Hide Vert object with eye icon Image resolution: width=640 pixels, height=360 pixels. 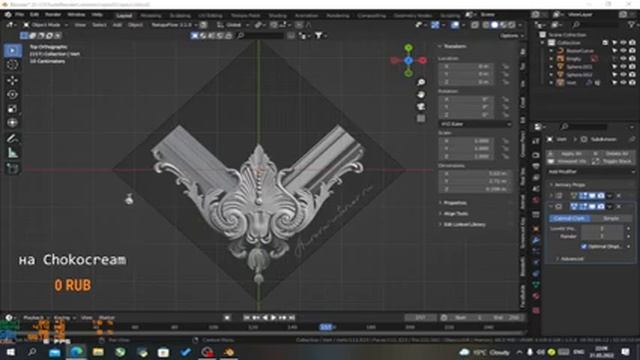(x=623, y=82)
